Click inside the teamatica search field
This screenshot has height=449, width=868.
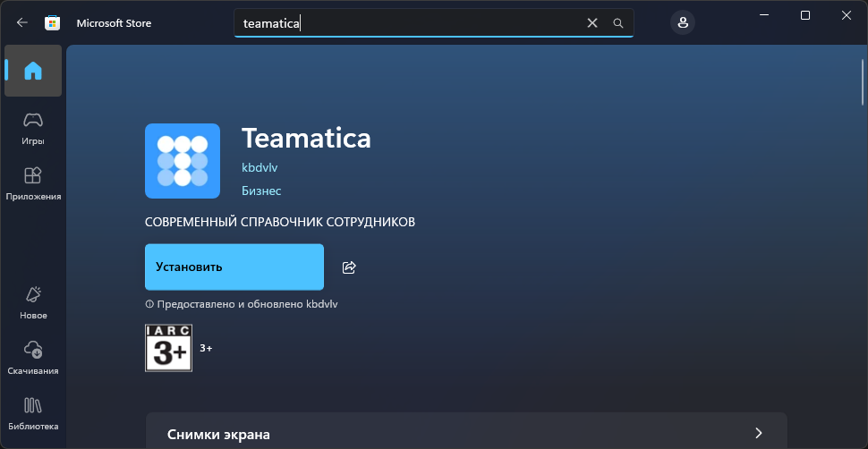click(x=430, y=23)
